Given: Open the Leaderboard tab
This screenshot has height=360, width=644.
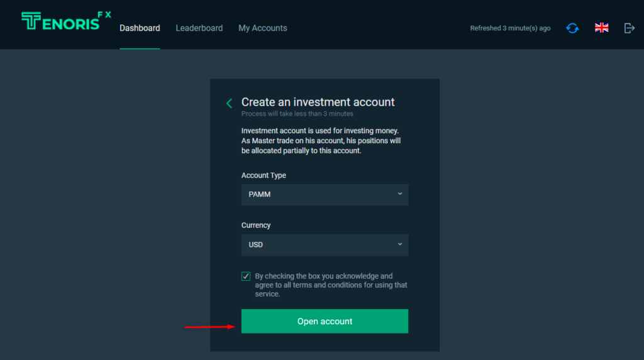Looking at the screenshot, I should click(199, 28).
